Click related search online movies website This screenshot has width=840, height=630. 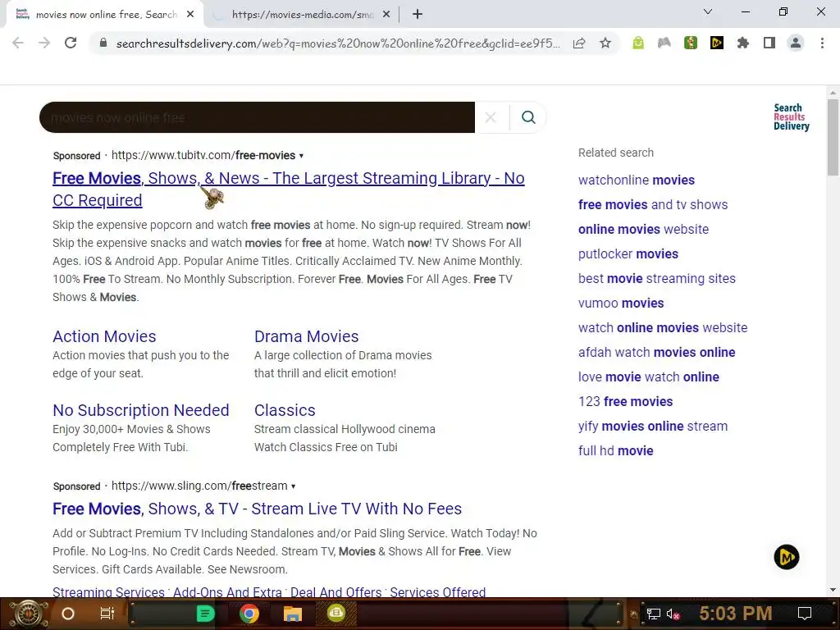(x=643, y=230)
